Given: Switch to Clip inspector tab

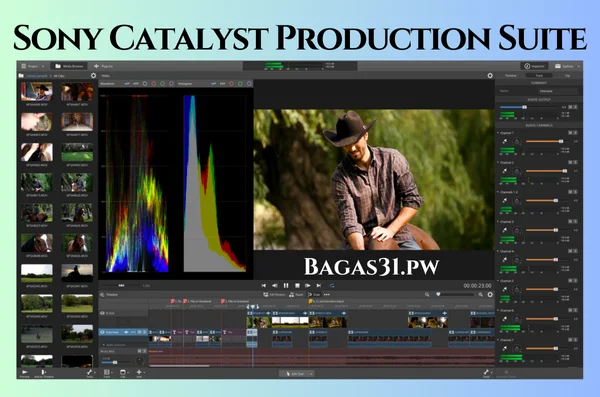Looking at the screenshot, I should (567, 76).
